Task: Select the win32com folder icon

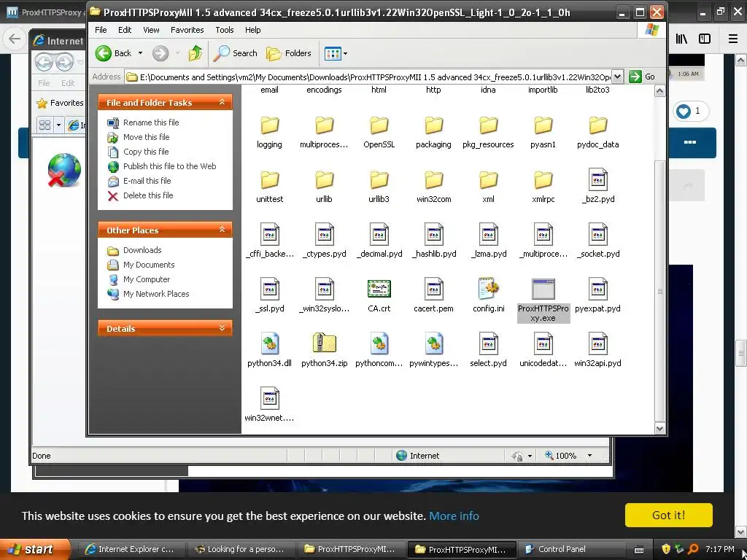Action: point(433,180)
